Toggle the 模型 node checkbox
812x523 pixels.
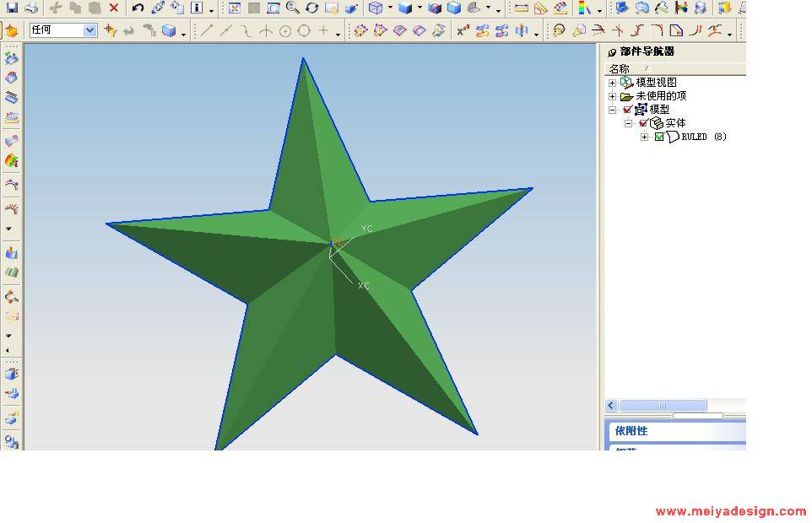627,110
